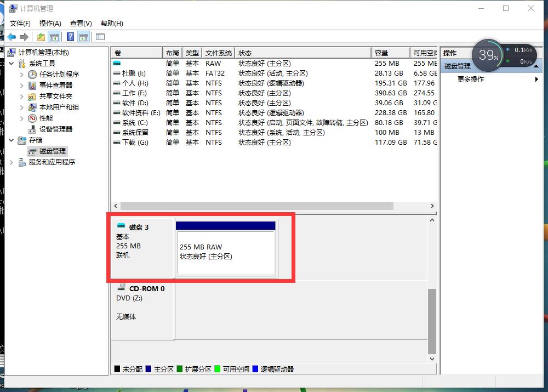Screen dimensions: 548x392
Task: Toggle the console tree visibility icon
Action: coord(55,37)
